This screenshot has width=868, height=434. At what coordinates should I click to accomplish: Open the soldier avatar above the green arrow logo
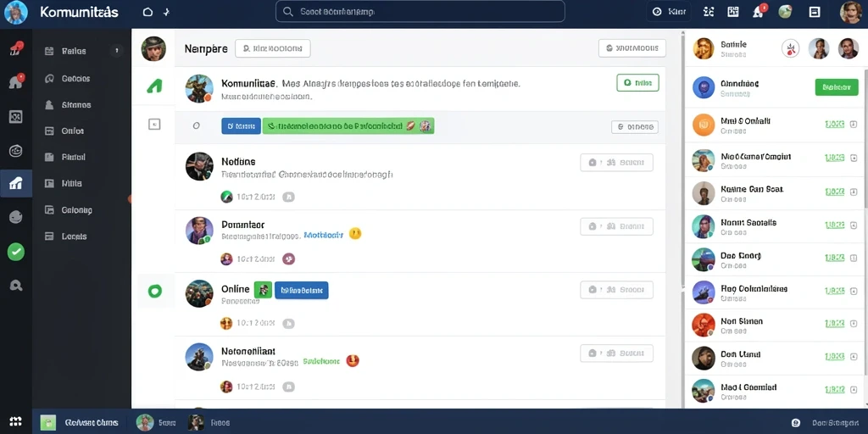click(x=153, y=48)
